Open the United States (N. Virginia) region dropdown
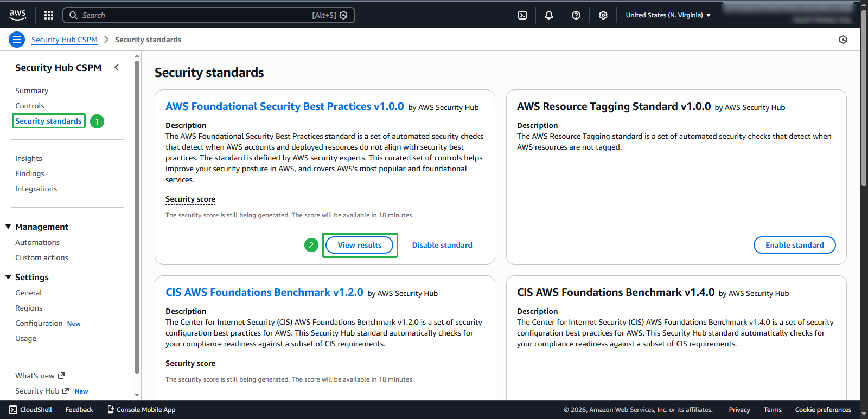Viewport: 868px width, 419px height. click(668, 15)
